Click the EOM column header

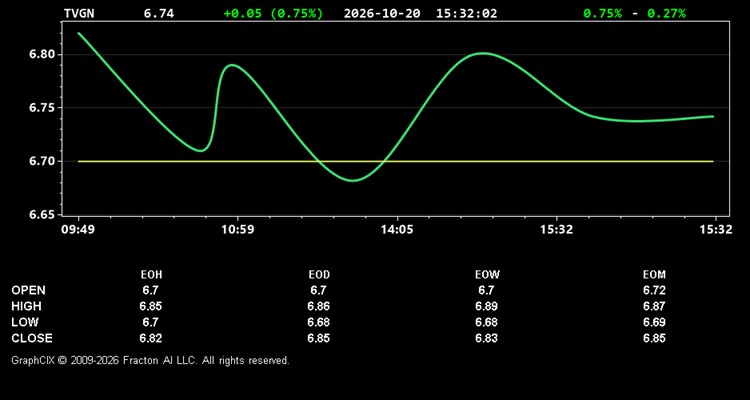pyautogui.click(x=654, y=275)
